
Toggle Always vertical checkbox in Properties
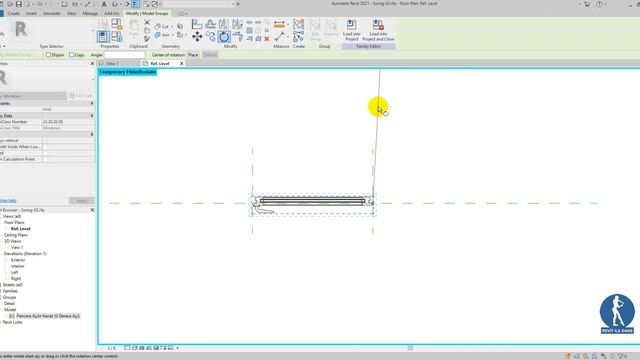[45, 140]
